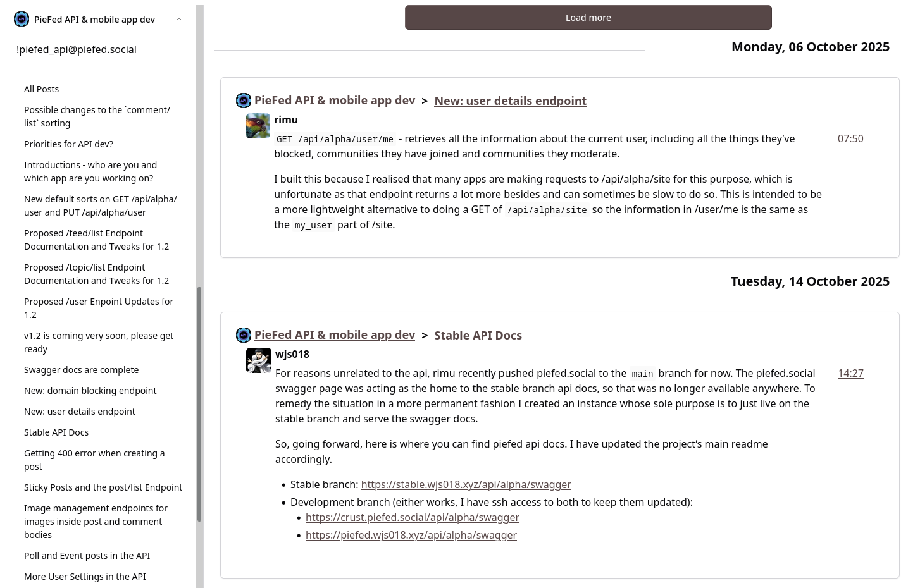The height and width of the screenshot is (588, 920).
Task: Select 'Swagger docs are complete' sidebar item
Action: [81, 370]
